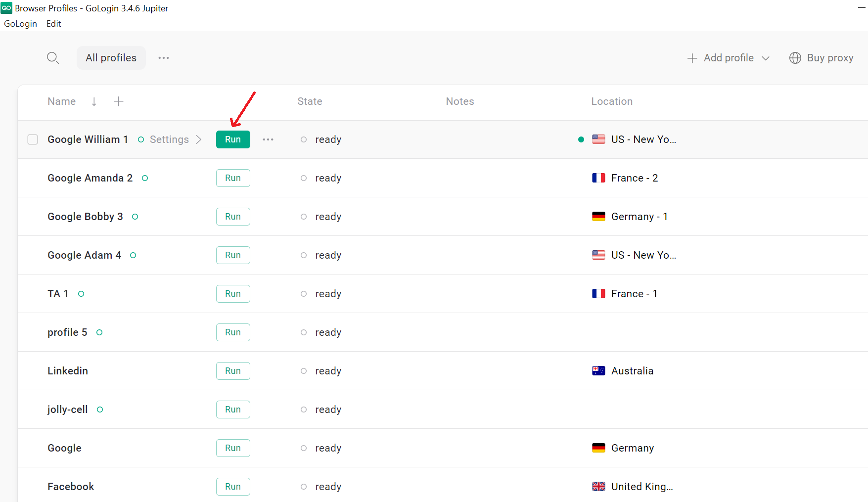Click Add profile text button
Viewport: 868px width, 502px height.
tap(729, 58)
